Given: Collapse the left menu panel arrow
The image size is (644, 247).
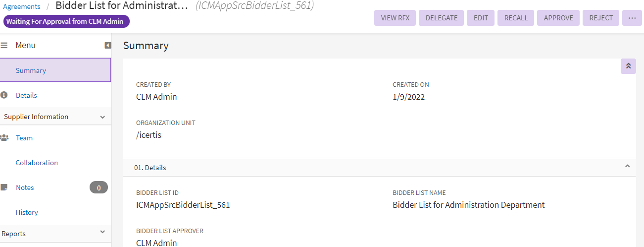Looking at the screenshot, I should click(x=108, y=45).
